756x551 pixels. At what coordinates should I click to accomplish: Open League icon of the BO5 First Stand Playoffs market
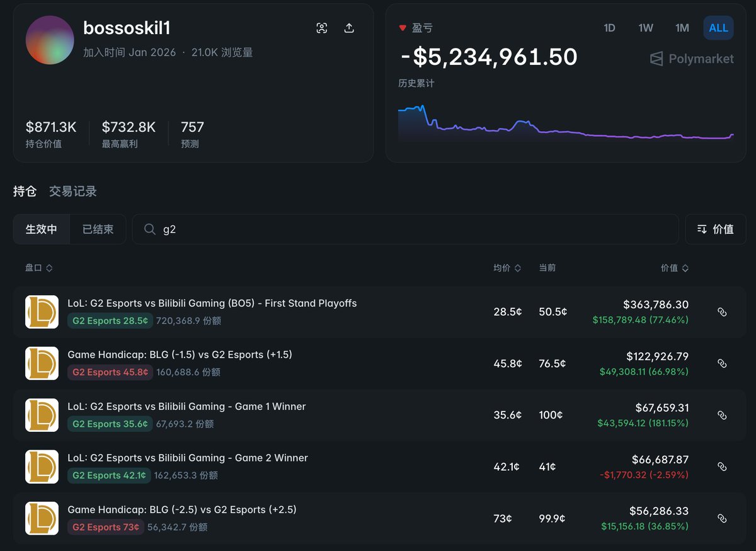(42, 312)
